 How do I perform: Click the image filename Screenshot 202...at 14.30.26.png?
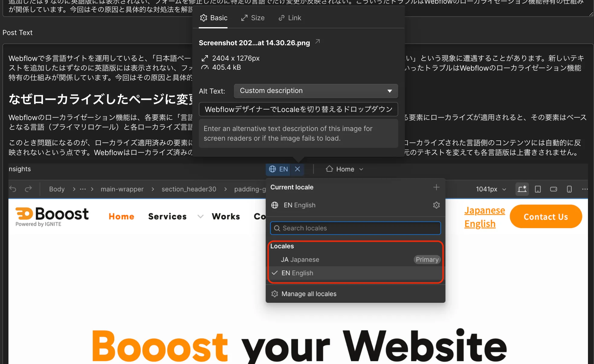254,43
